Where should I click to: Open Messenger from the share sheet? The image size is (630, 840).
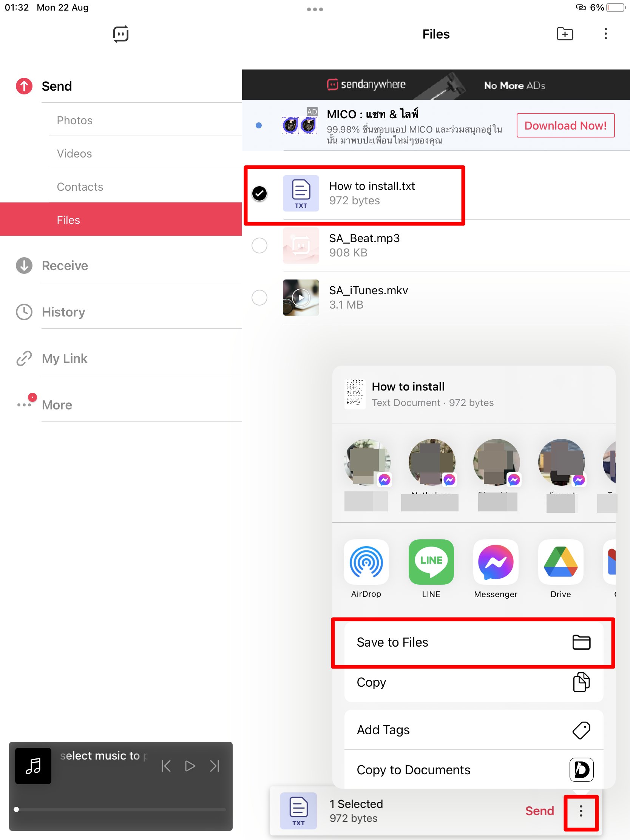(495, 562)
